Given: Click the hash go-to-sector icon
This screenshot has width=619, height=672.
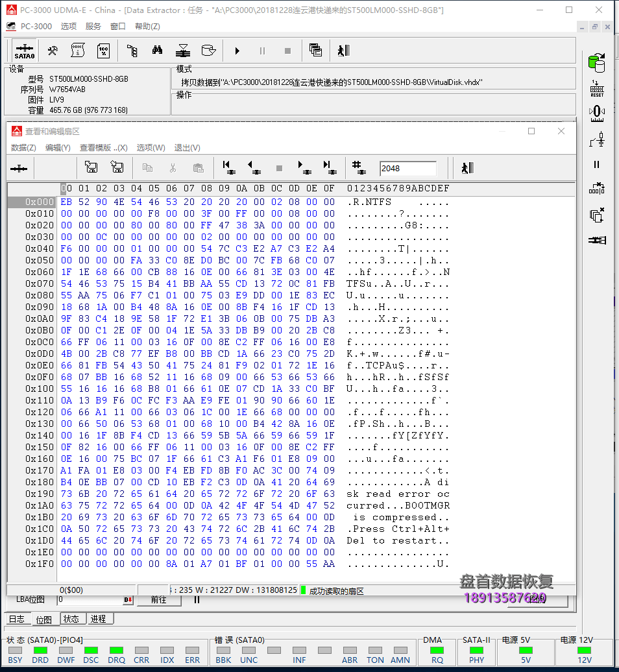Looking at the screenshot, I should coord(358,167).
